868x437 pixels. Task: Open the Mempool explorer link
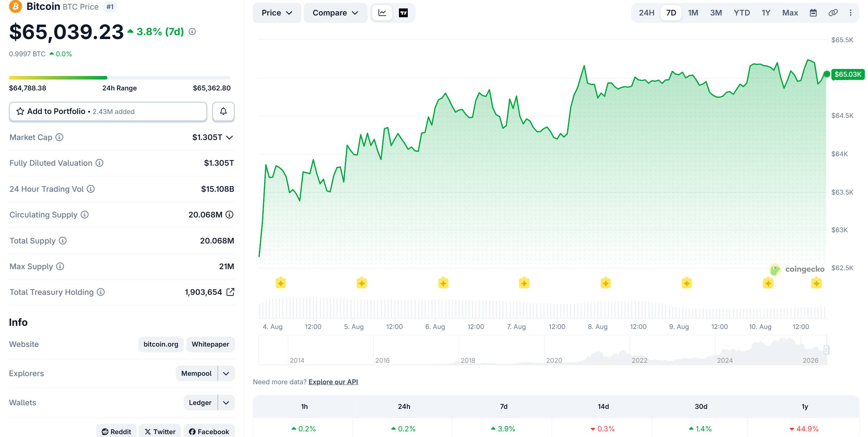pyautogui.click(x=196, y=374)
